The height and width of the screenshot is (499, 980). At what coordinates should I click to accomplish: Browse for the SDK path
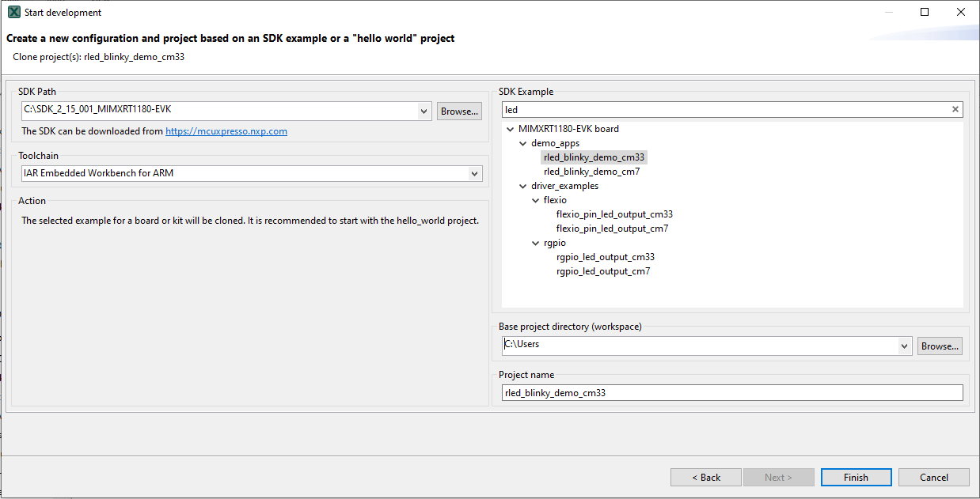(x=459, y=112)
